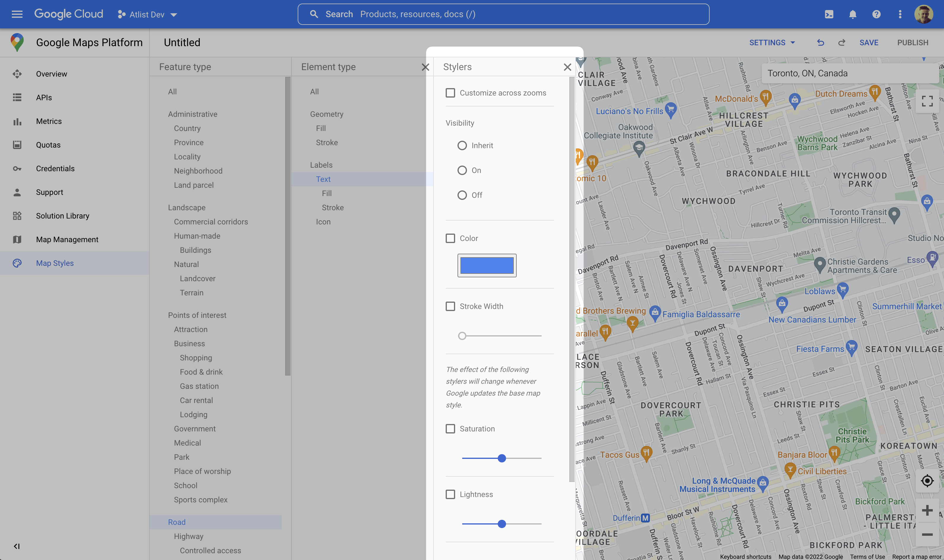Screen dimensions: 944x560
Task: Select Metrics in the navigation menu
Action: pos(49,121)
